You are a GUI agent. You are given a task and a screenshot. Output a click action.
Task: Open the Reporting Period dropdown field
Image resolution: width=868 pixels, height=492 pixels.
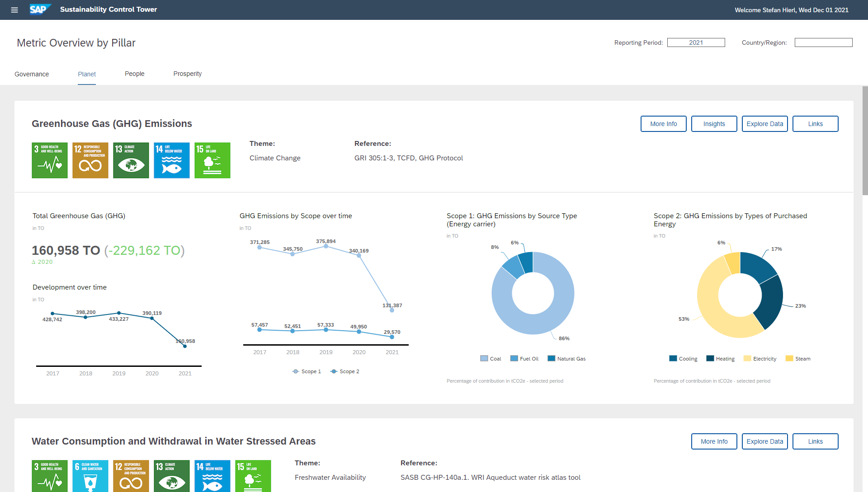694,42
